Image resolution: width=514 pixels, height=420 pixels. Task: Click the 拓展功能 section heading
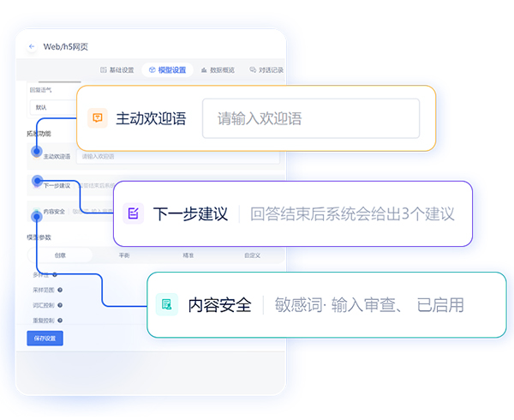[x=39, y=134]
